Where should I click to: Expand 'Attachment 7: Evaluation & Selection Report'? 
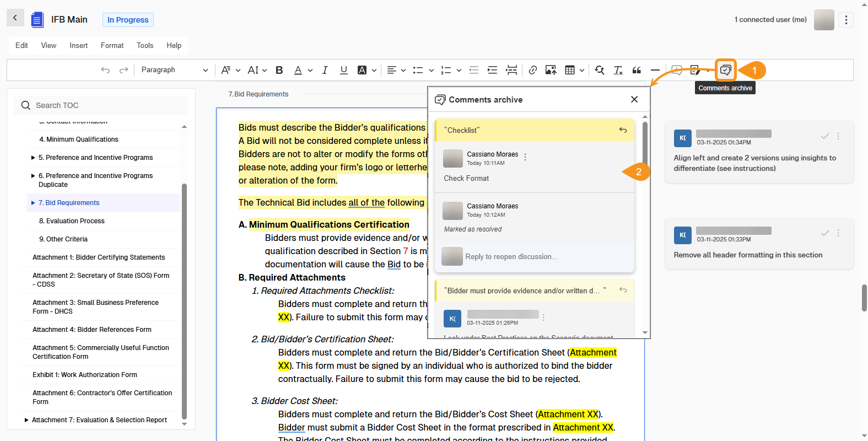(26, 420)
